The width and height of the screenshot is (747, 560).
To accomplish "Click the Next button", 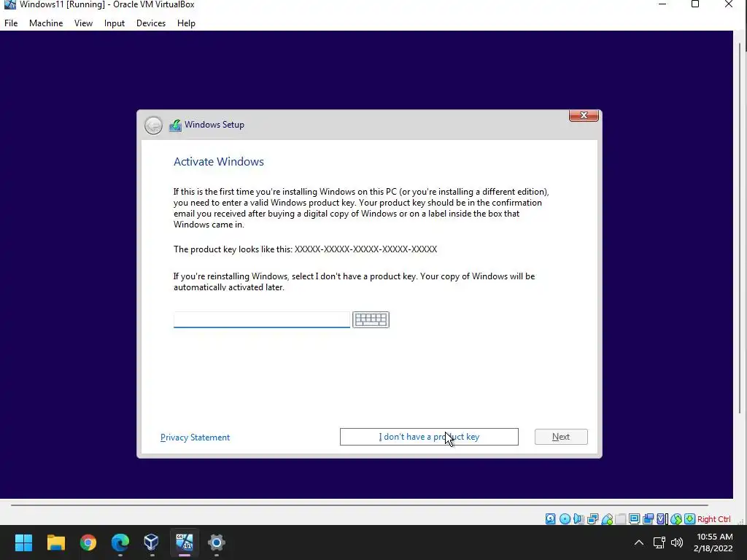I will pos(561,437).
